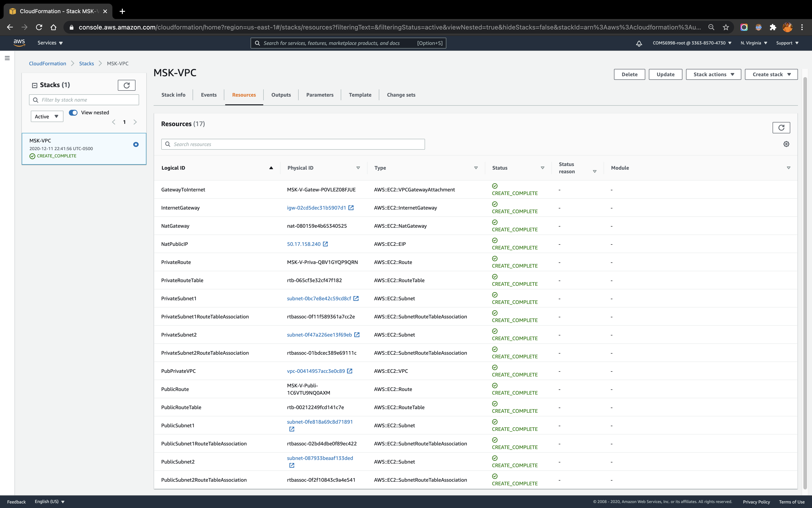
Task: Open the igw-02cd5dec31b5907d1 physical ID link
Action: 317,208
